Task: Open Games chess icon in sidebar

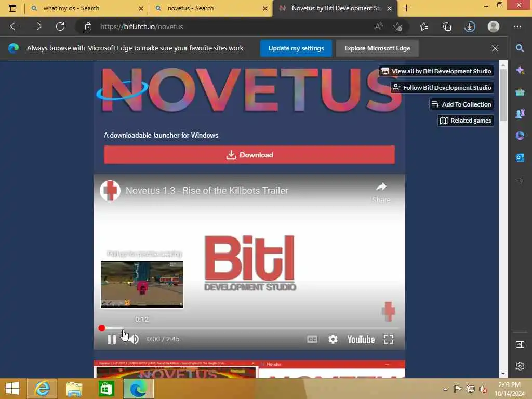Action: (x=520, y=114)
